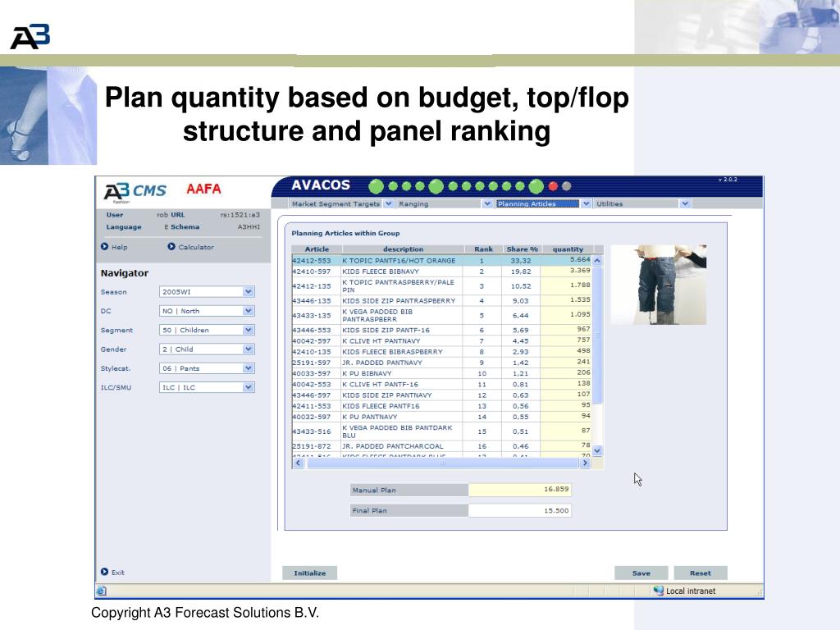Image resolution: width=840 pixels, height=630 pixels.
Task: Click the Reset button
Action: [x=701, y=573]
